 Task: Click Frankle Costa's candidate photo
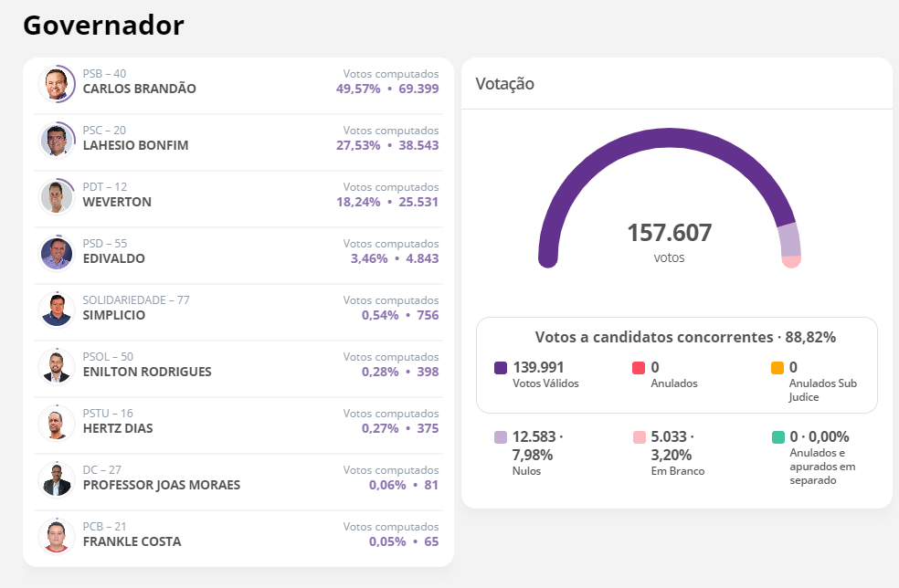(57, 537)
